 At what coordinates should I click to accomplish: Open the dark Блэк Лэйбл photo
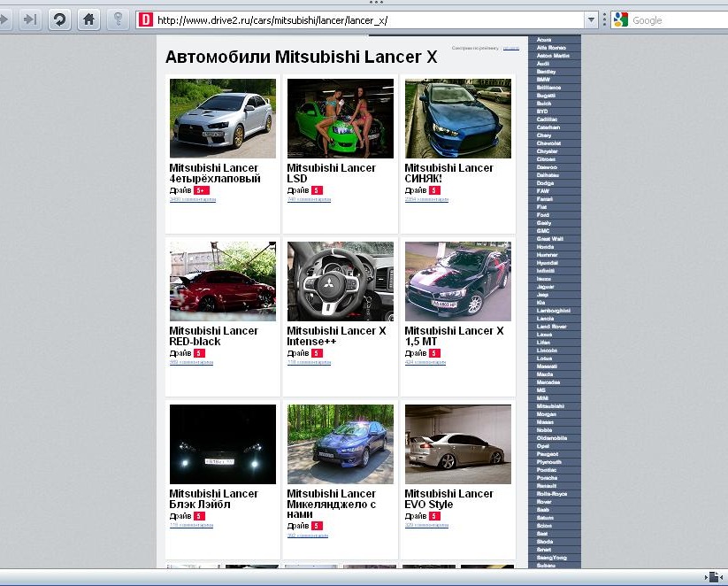click(223, 444)
